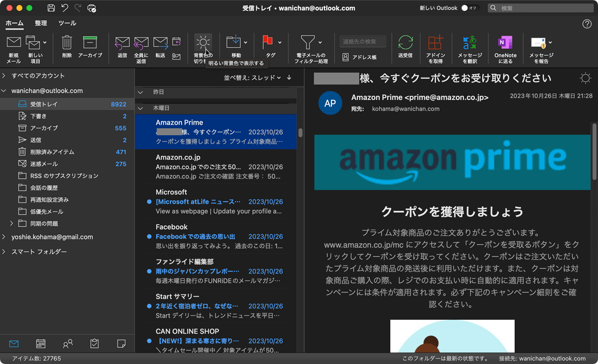Expand the 同期の問題 folder
The image size is (598, 364).
11,223
